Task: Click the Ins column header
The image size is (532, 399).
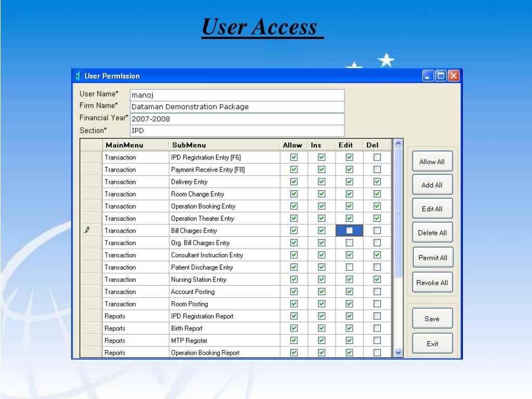Action: coord(321,145)
